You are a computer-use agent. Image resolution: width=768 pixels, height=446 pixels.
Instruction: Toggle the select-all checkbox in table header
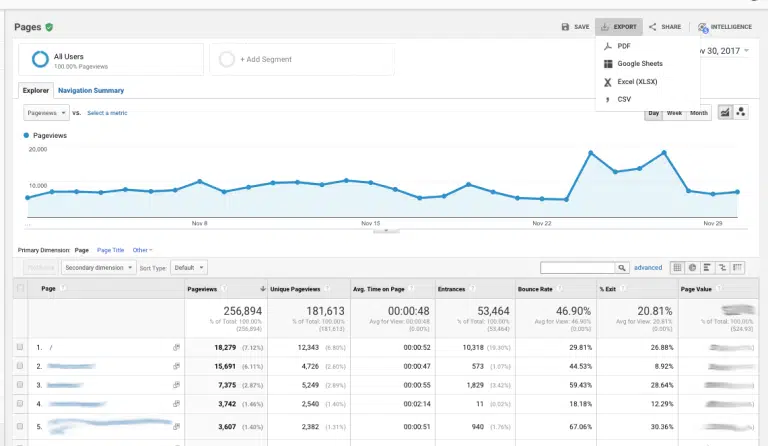click(20, 288)
